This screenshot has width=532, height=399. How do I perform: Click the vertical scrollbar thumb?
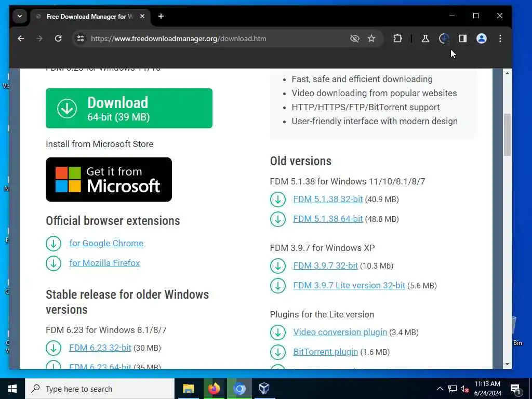pos(507,135)
